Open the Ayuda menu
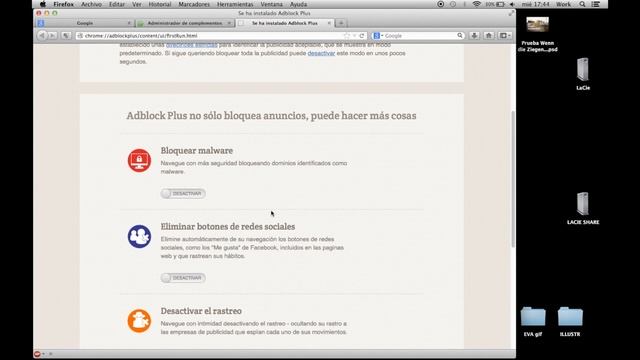 pyautogui.click(x=298, y=4)
